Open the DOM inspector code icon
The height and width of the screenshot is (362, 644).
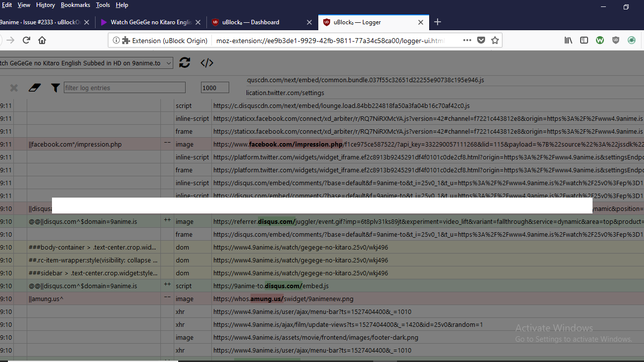pos(207,62)
